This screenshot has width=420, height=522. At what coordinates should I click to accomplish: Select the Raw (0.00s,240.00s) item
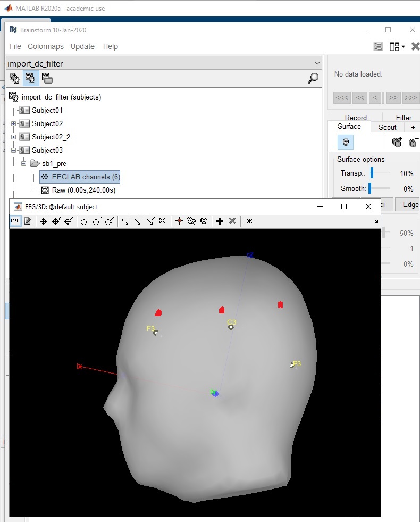[83, 190]
